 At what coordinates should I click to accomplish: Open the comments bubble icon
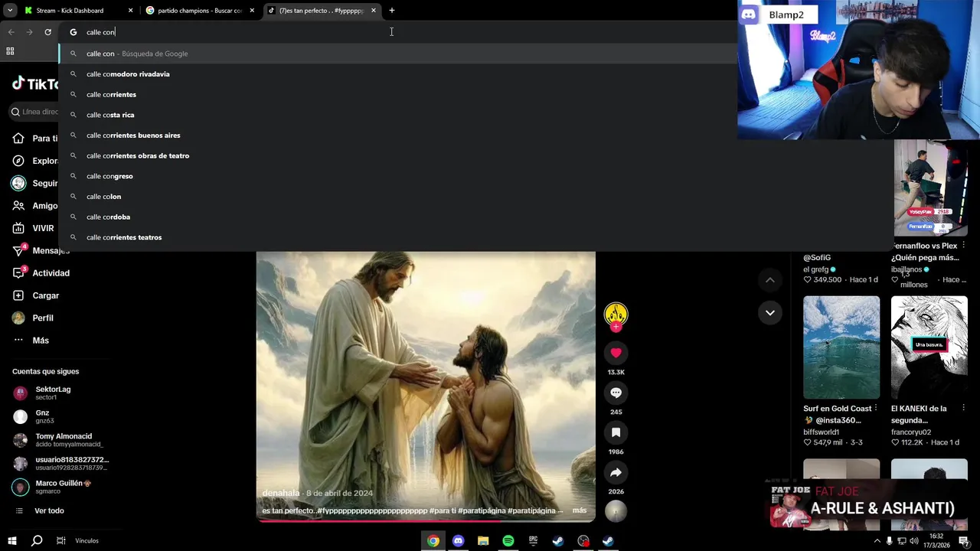616,393
